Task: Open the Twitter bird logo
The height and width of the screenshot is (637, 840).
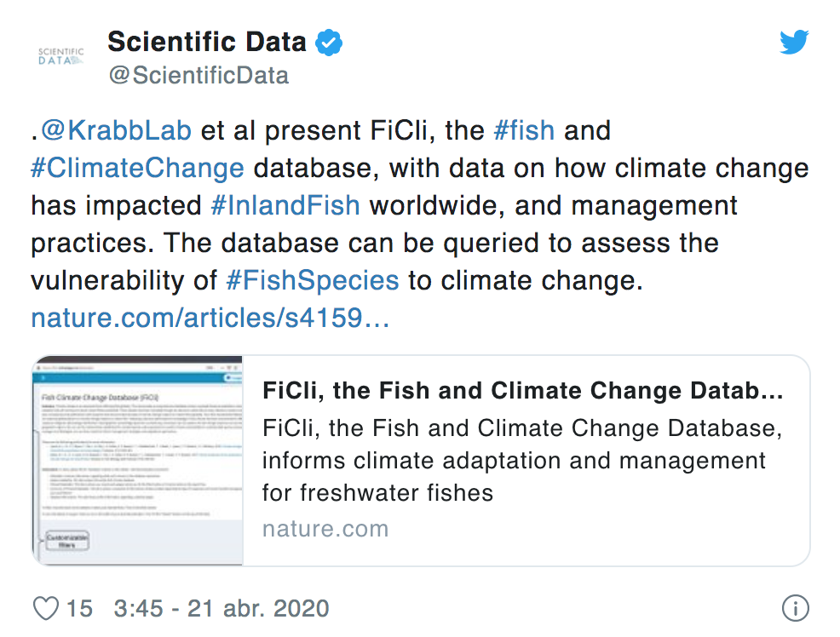Action: [x=794, y=42]
